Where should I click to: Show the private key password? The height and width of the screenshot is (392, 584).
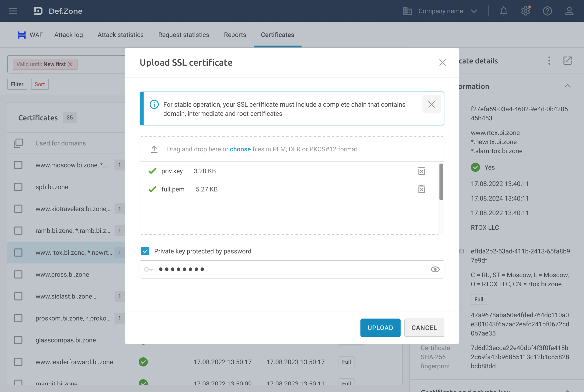coord(435,270)
